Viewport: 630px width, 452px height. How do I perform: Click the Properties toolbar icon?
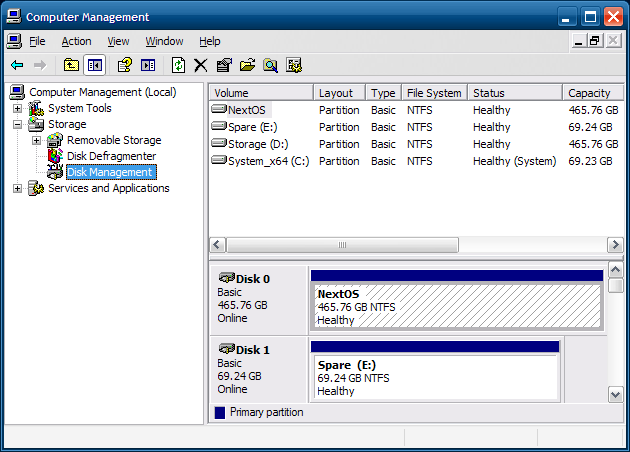(224, 65)
